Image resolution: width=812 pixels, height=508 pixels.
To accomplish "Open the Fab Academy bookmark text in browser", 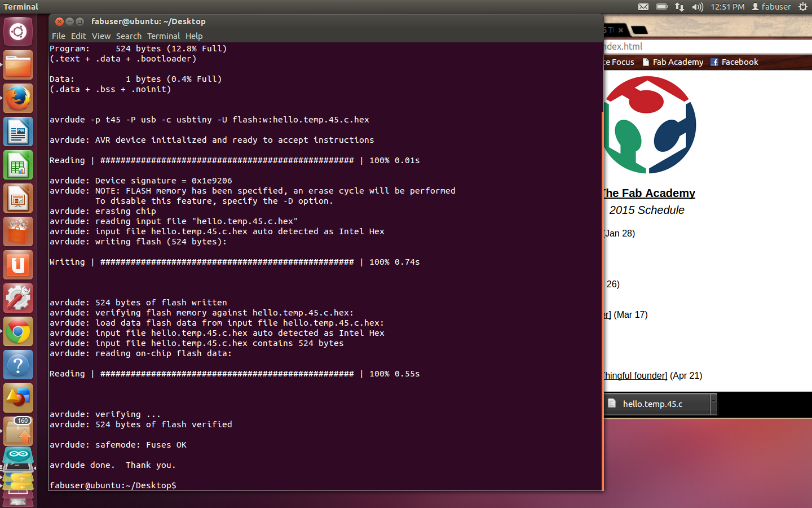I will tap(678, 62).
